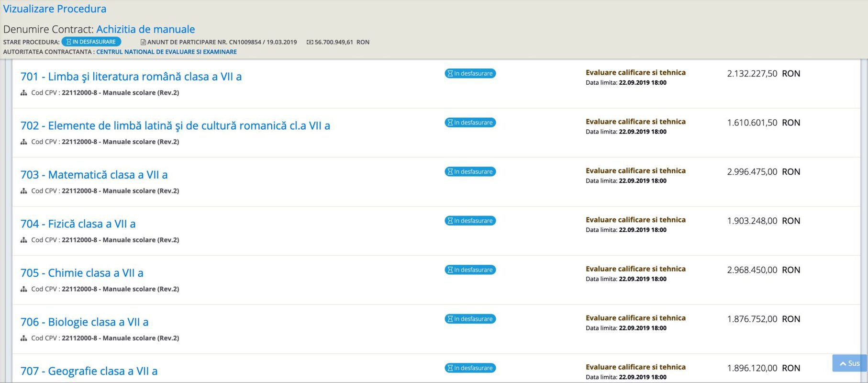The height and width of the screenshot is (383, 868).
Task: Click the IN DESFASURARE procedure status badge
Action: click(x=91, y=42)
